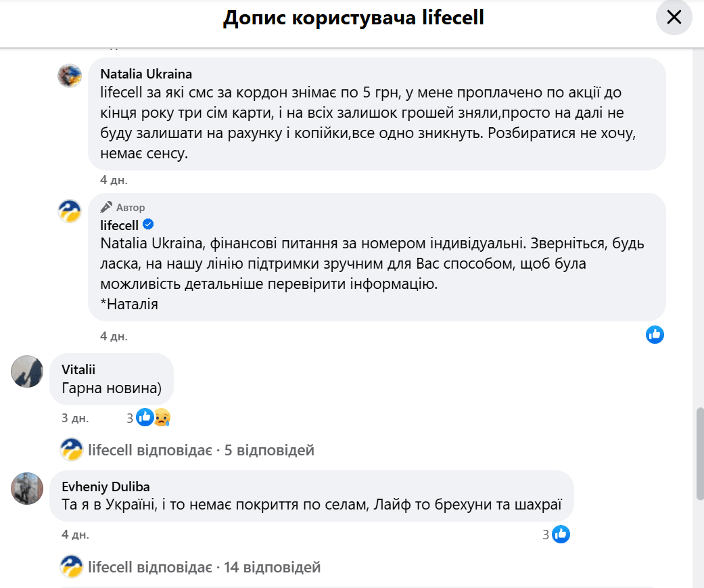
Task: View the like reaction on Evheniy Duliba's comment
Action: 561,535
